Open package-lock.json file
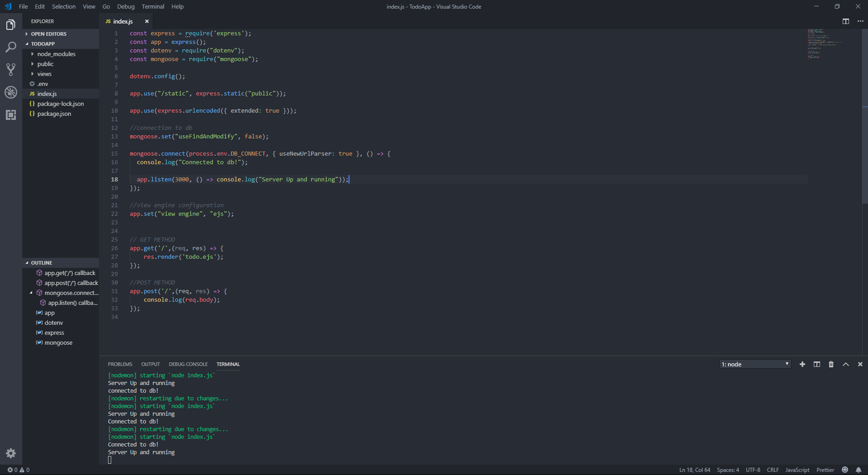Viewport: 868px width, 475px height. click(x=61, y=104)
